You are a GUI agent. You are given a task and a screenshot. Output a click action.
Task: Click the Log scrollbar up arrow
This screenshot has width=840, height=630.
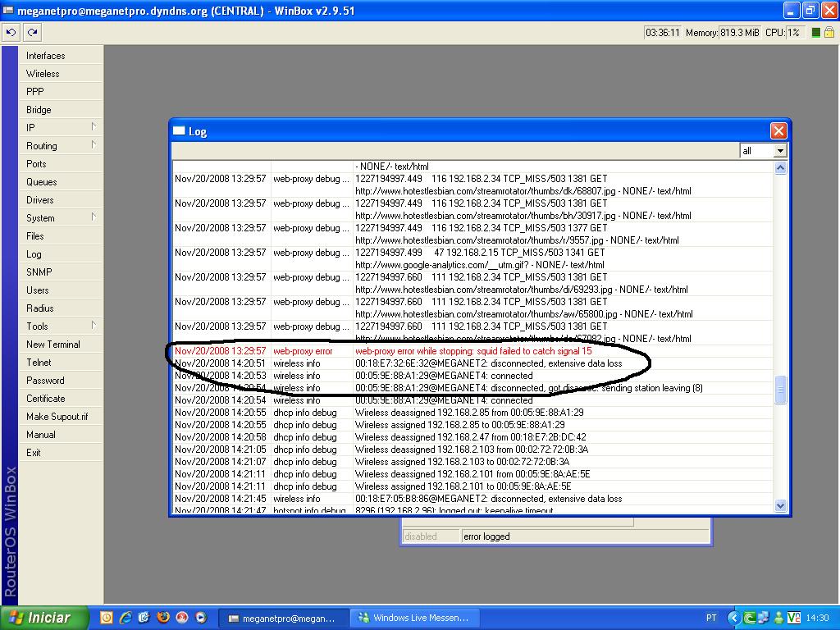[x=781, y=168]
